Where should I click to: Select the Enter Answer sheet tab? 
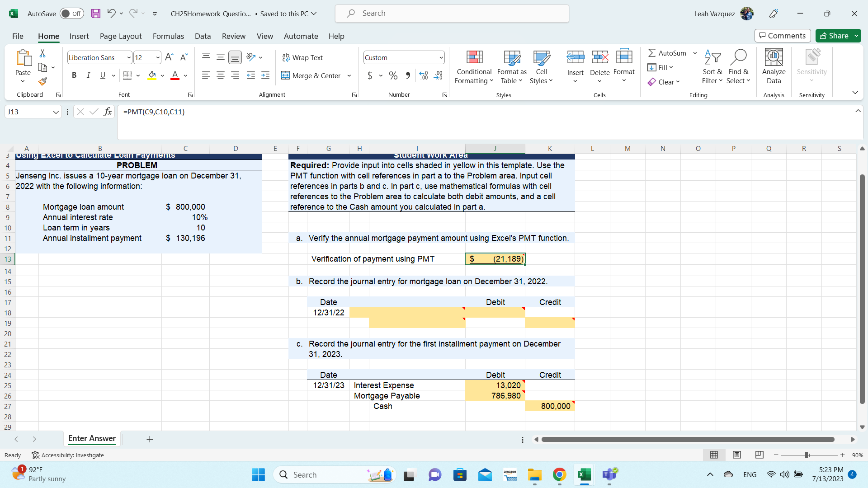click(x=92, y=438)
